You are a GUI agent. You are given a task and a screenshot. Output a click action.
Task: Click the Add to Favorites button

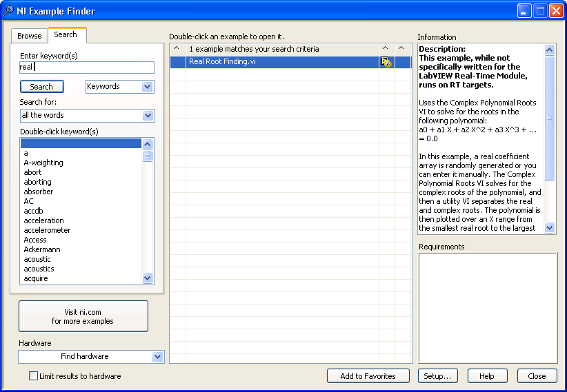click(x=368, y=376)
